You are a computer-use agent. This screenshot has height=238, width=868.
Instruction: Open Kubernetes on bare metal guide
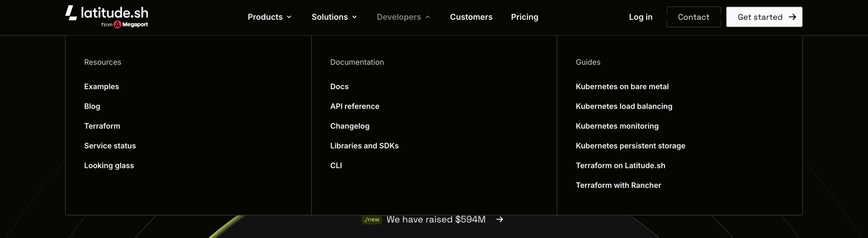622,87
